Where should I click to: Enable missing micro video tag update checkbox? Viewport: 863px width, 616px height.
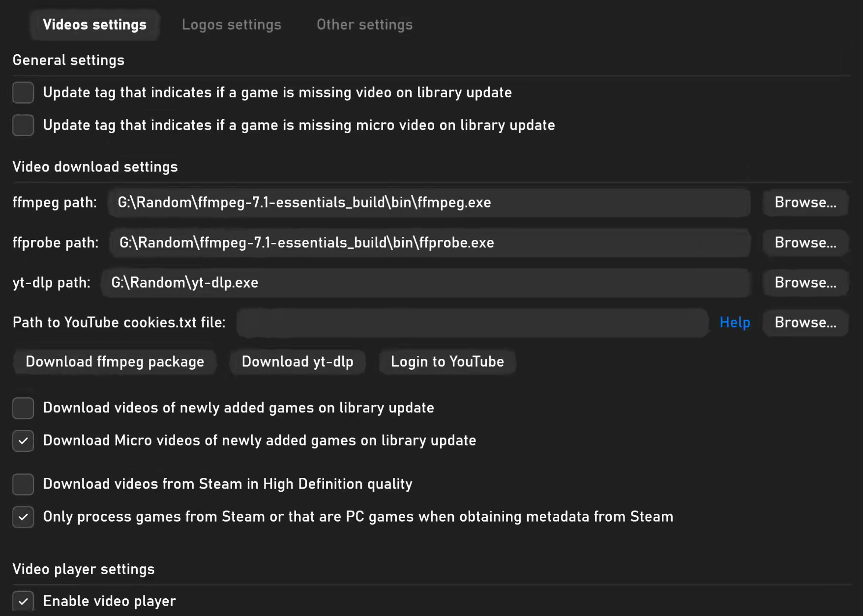click(23, 125)
